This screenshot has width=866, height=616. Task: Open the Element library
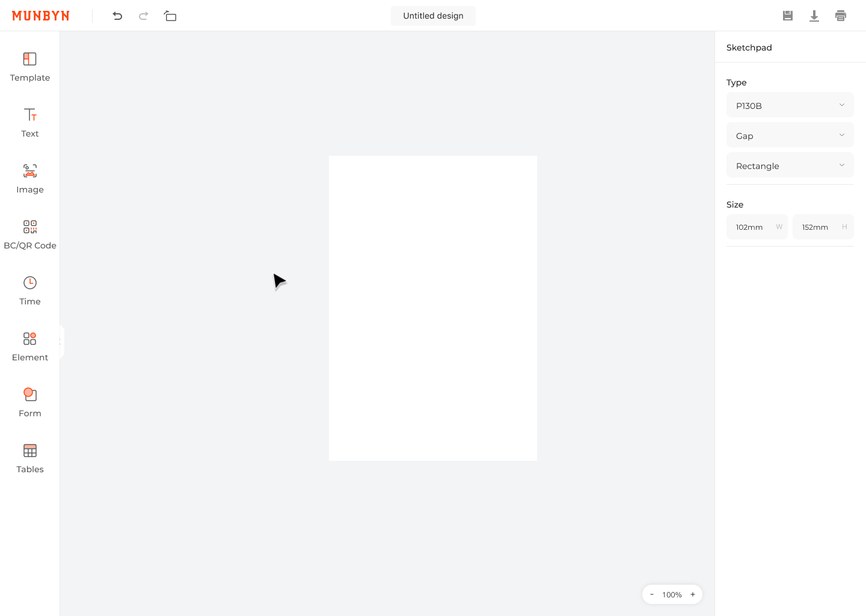click(x=29, y=346)
